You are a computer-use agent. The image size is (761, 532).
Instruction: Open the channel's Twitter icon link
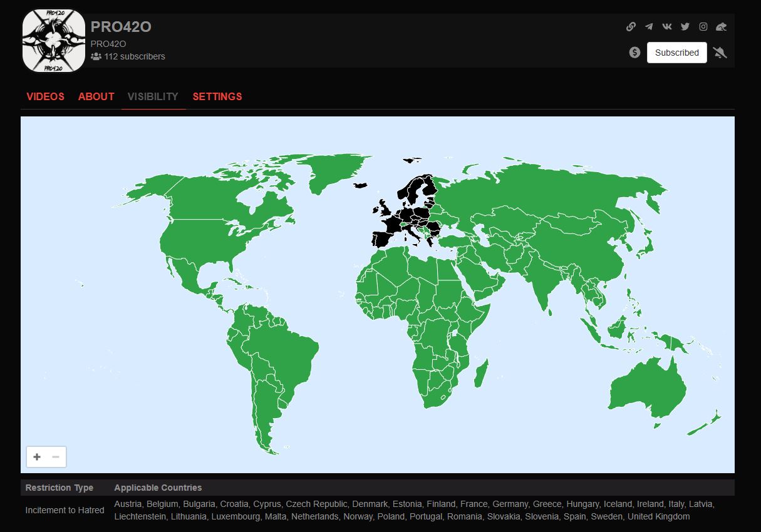[x=685, y=26]
